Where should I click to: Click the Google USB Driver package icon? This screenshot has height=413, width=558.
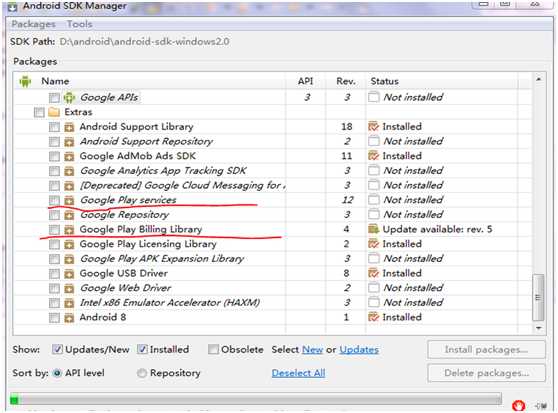pos(69,274)
